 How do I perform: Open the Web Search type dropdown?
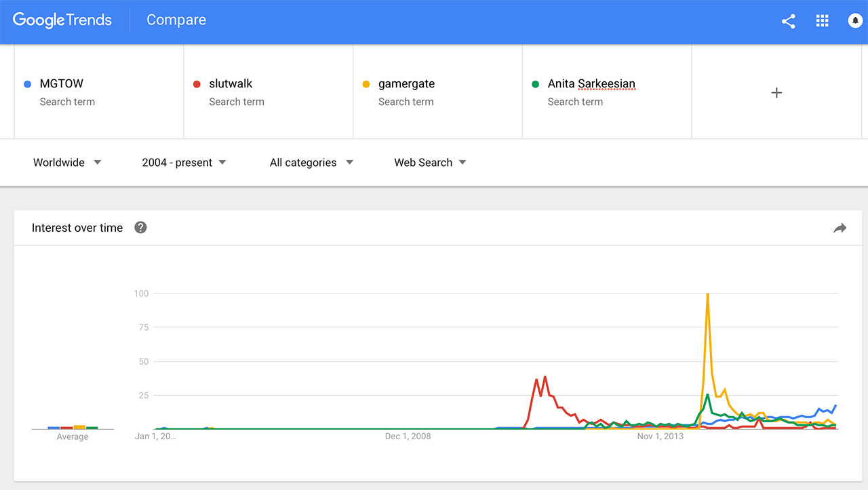[x=430, y=163]
